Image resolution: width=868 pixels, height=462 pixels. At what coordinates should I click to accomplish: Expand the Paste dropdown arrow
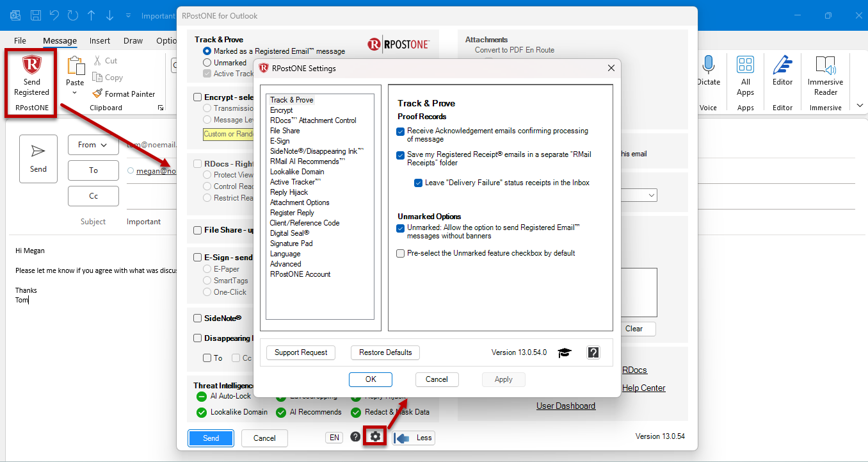pos(75,93)
